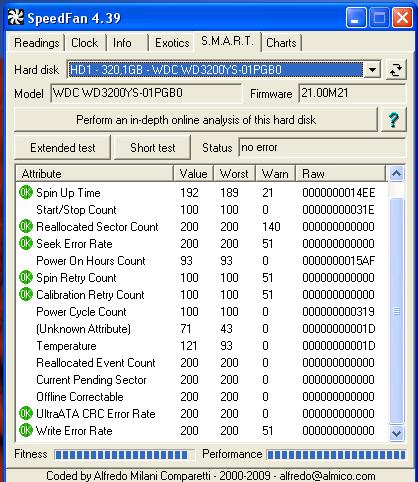This screenshot has width=418, height=482.
Task: Click raw value 00000000031E
Action: [x=339, y=210]
